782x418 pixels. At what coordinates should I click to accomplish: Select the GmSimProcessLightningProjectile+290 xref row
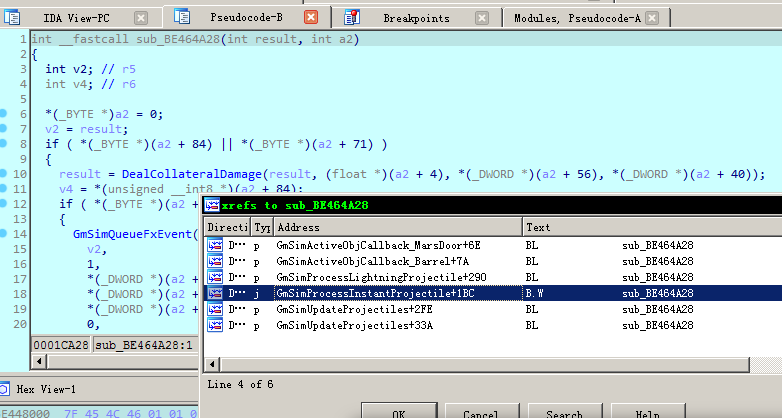(493, 277)
